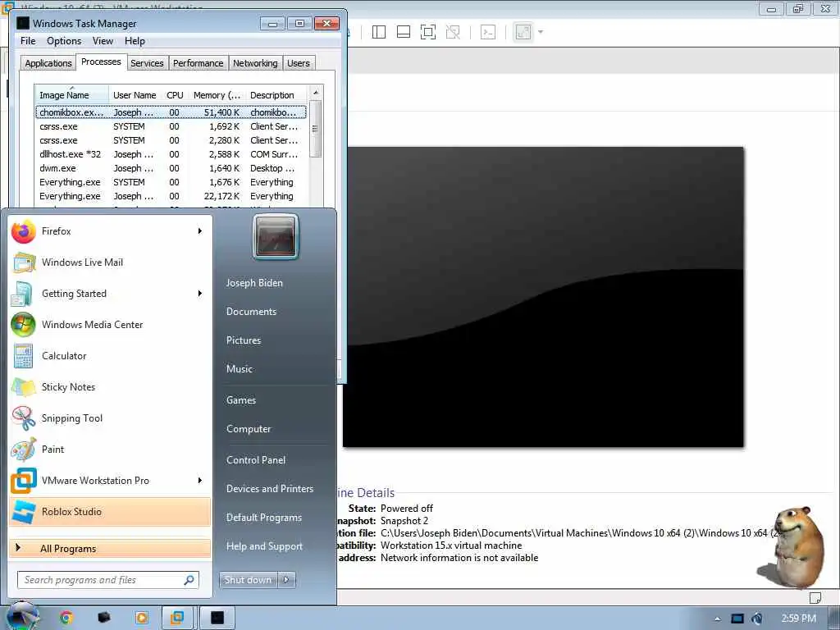Sort processes by Memory column header
The image size is (840, 630).
tap(217, 95)
